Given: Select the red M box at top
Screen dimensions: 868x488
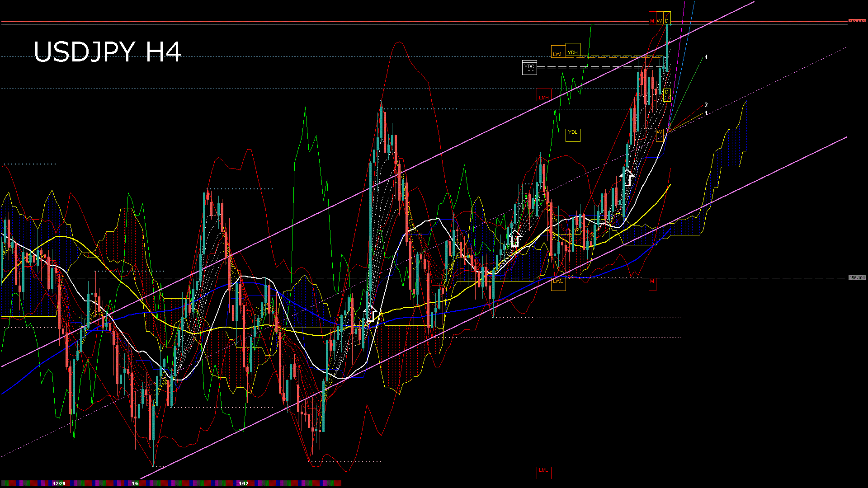Looking at the screenshot, I should [652, 19].
